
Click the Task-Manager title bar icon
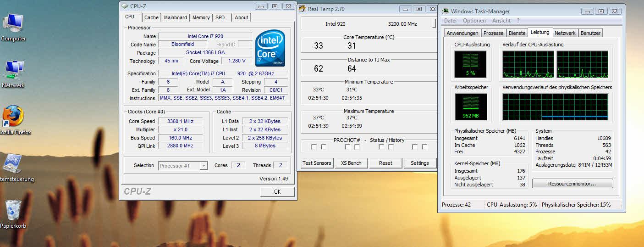[x=445, y=11]
